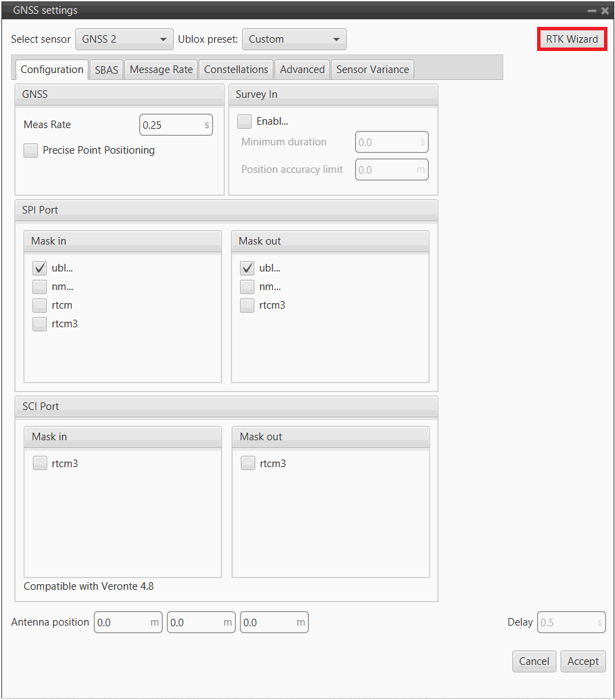Click the Cancel button
Screen dimensions: 615x700
(x=534, y=661)
